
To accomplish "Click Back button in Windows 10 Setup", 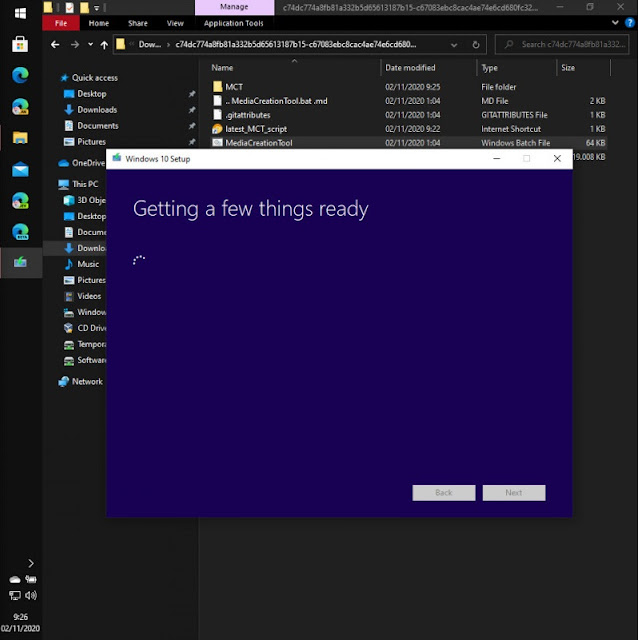I will (444, 493).
